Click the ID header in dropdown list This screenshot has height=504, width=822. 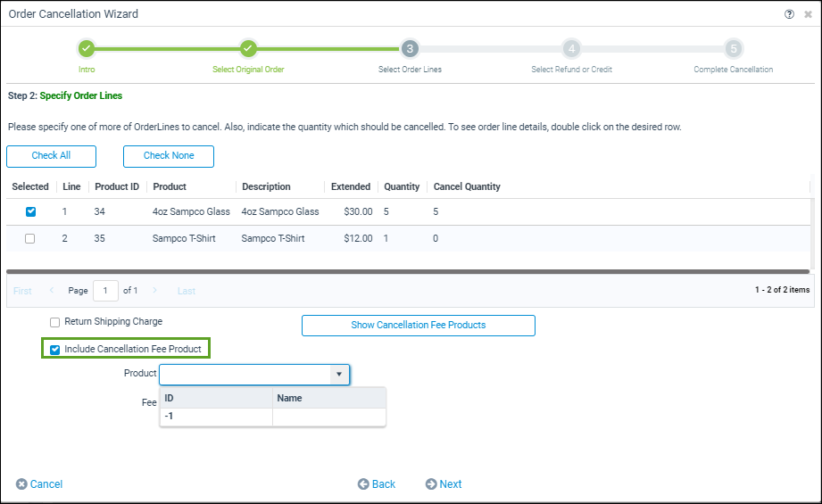tap(216, 398)
